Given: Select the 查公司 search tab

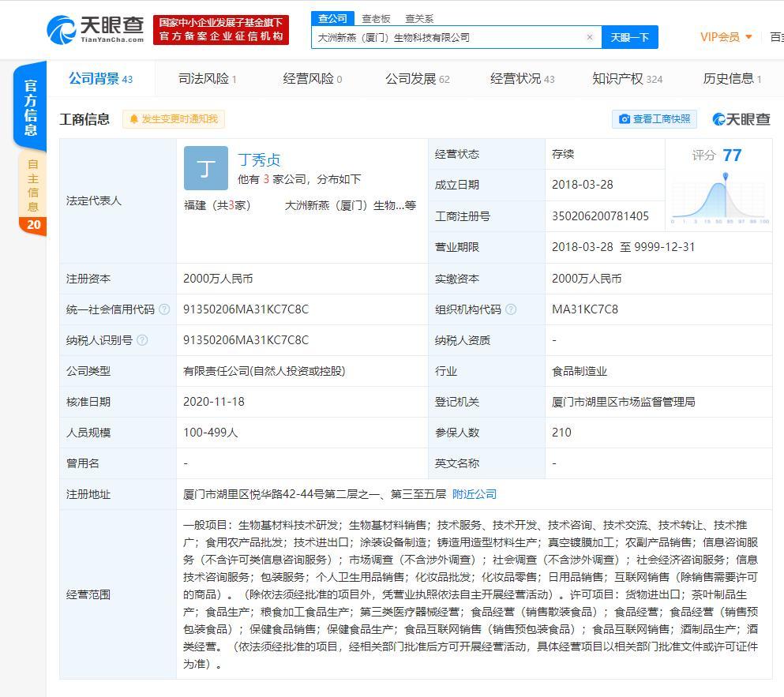Looking at the screenshot, I should pyautogui.click(x=332, y=18).
